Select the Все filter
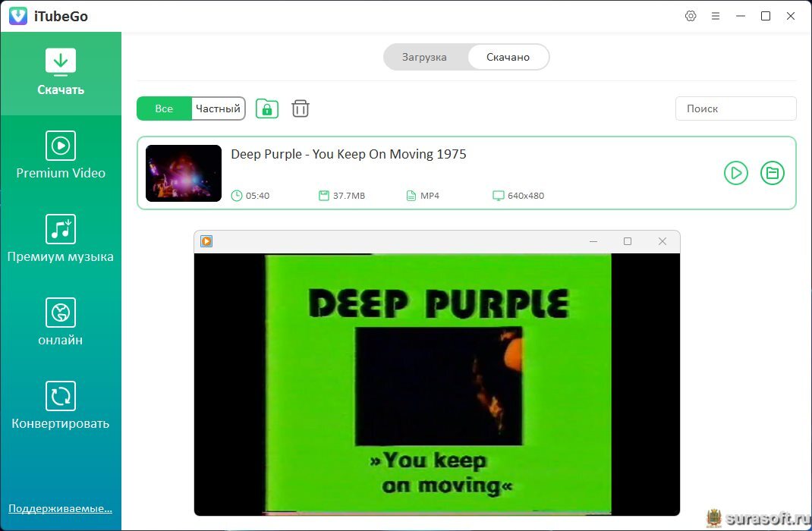The width and height of the screenshot is (812, 531). click(164, 108)
